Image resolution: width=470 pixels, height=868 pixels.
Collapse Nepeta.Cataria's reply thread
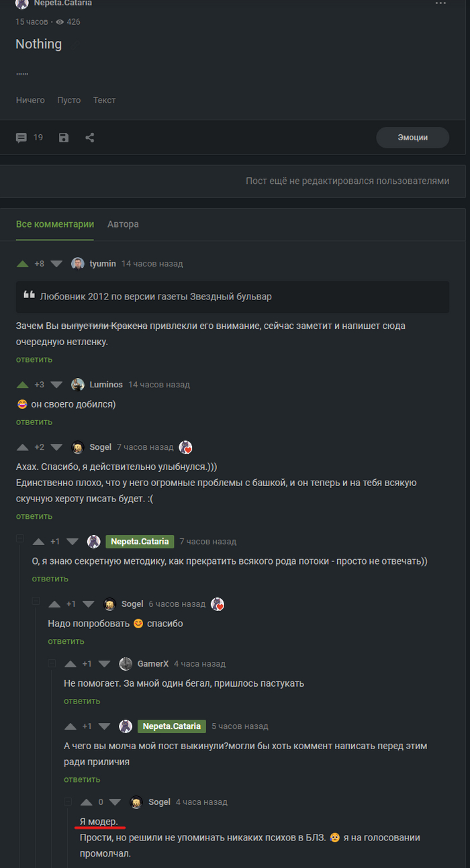coord(20,539)
